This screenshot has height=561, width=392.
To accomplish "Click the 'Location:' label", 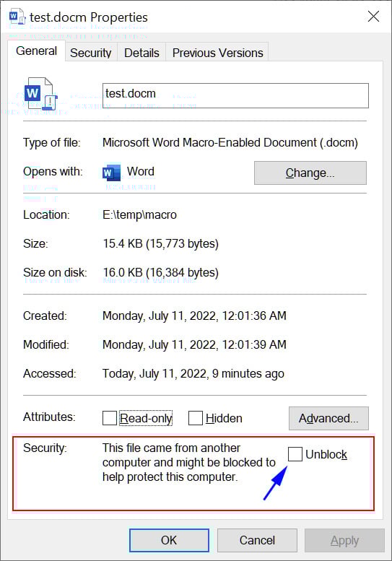I will (46, 215).
